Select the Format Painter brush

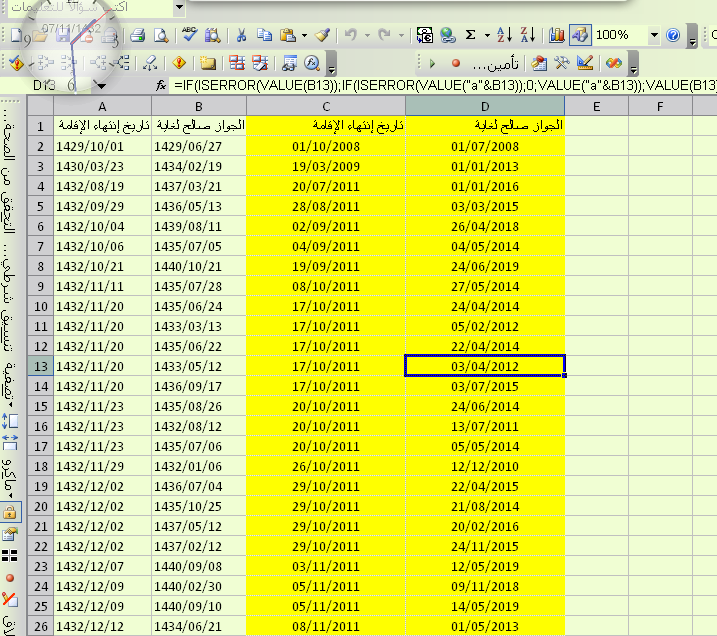coord(321,35)
